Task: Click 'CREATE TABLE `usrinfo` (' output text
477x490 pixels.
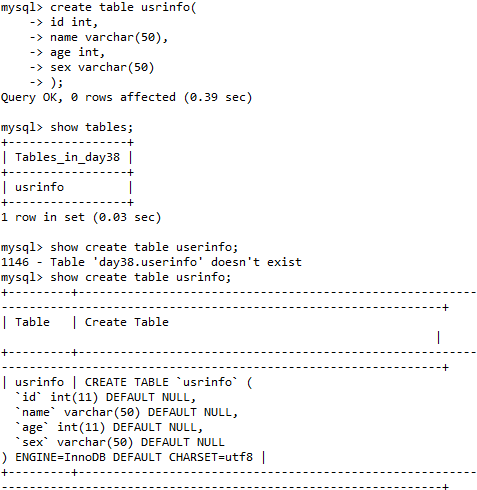Action: [169, 382]
